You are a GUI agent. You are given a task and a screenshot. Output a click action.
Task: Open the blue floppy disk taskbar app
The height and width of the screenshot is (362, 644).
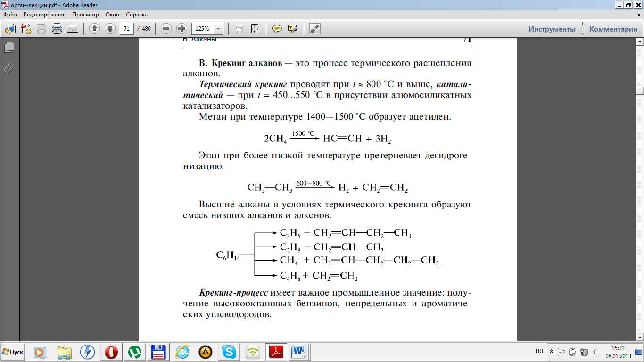158,352
